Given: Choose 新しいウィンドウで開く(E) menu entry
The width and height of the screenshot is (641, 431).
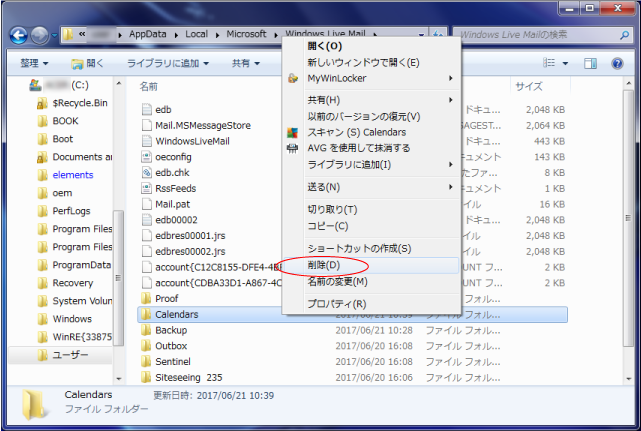Looking at the screenshot, I should pyautogui.click(x=371, y=63).
